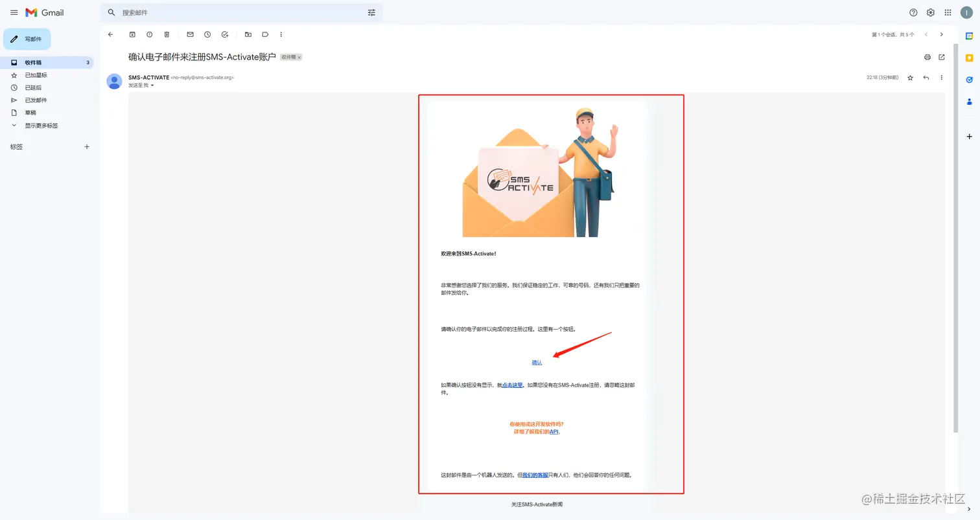Click the 关注SMS-Activate新闻 text
The height and width of the screenshot is (520, 980).
(x=537, y=504)
